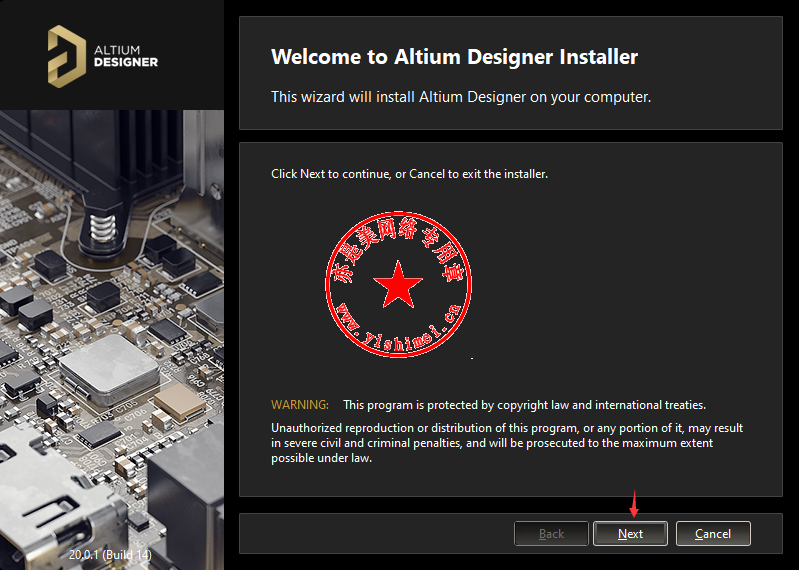This screenshot has width=799, height=570.
Task: Click the disabled Back button
Action: [x=551, y=533]
